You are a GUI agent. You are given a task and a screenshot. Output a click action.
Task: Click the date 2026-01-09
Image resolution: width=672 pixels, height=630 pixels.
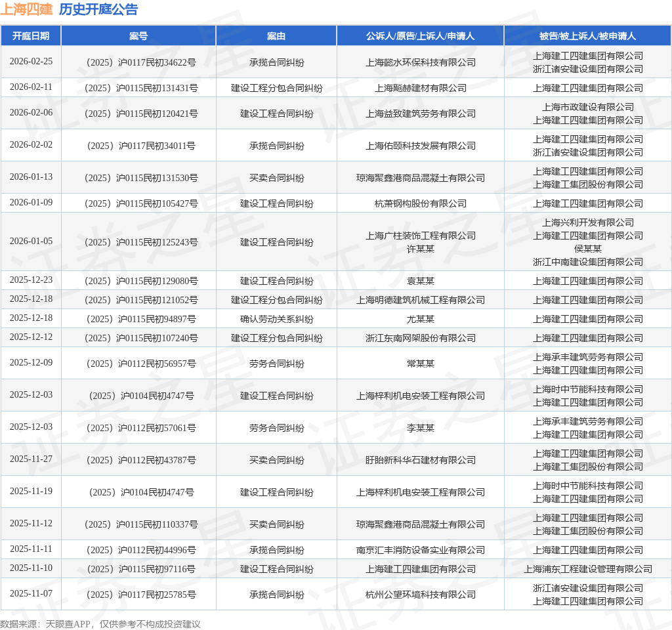point(31,202)
